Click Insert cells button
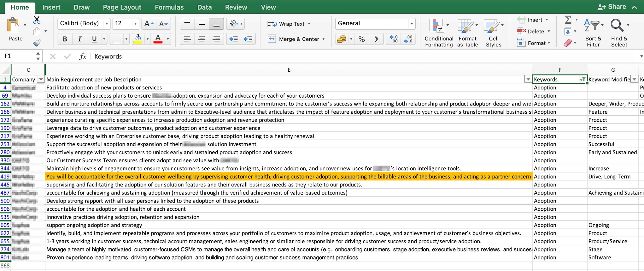644x271 pixels. point(530,20)
